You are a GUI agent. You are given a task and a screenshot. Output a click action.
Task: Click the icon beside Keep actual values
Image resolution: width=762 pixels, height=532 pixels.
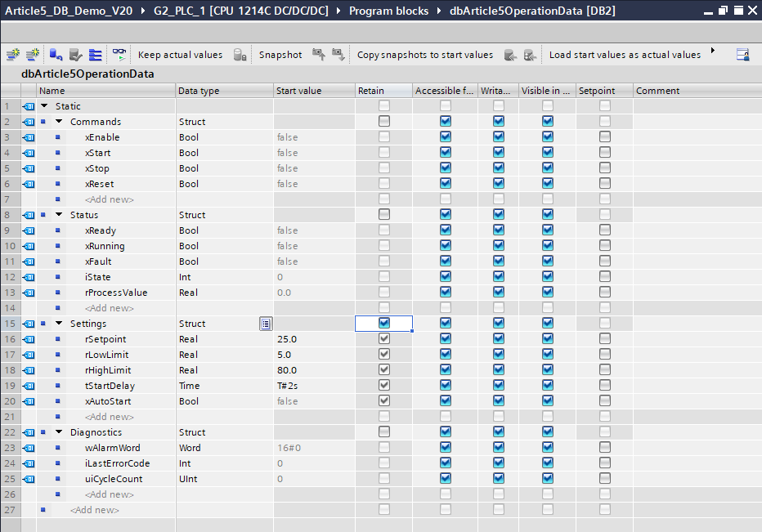point(240,55)
